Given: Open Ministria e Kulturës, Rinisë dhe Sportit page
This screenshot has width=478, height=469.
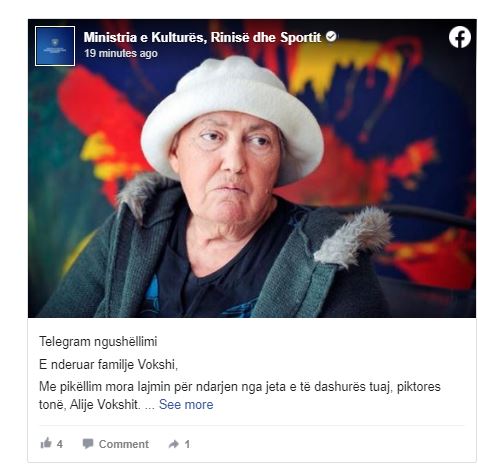Looking at the screenshot, I should click(x=202, y=37).
